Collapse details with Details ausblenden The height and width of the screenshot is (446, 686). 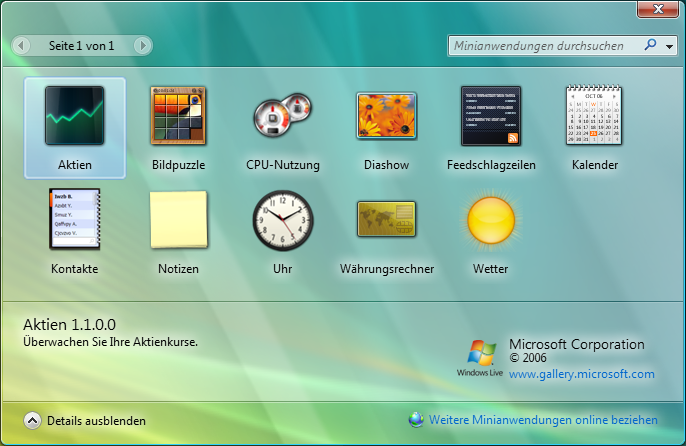point(33,421)
